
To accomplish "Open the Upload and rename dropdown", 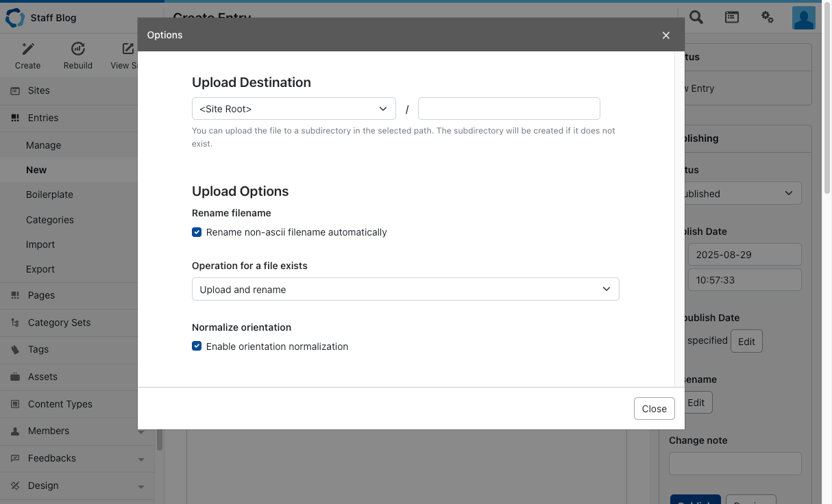I will pyautogui.click(x=405, y=289).
